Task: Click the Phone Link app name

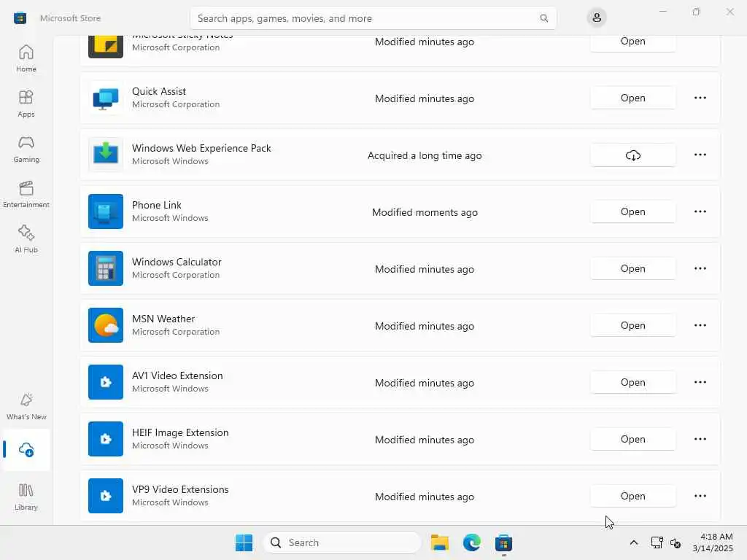Action: pos(157,205)
